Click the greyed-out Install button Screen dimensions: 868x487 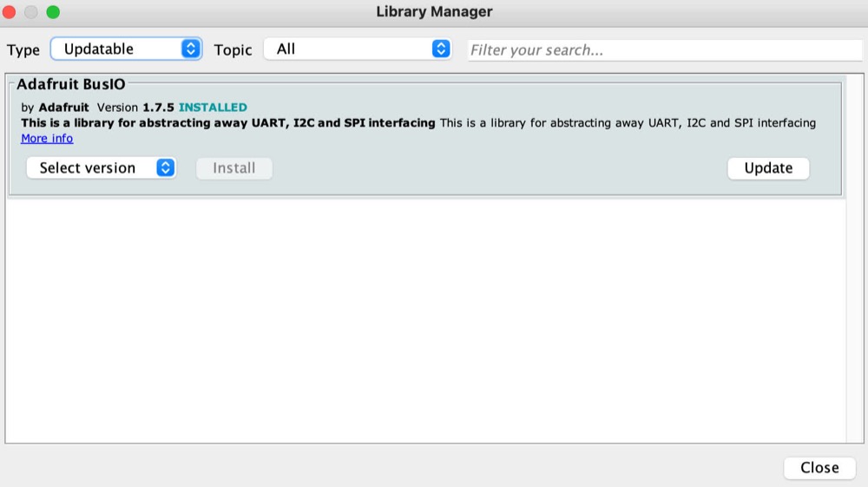click(x=234, y=168)
